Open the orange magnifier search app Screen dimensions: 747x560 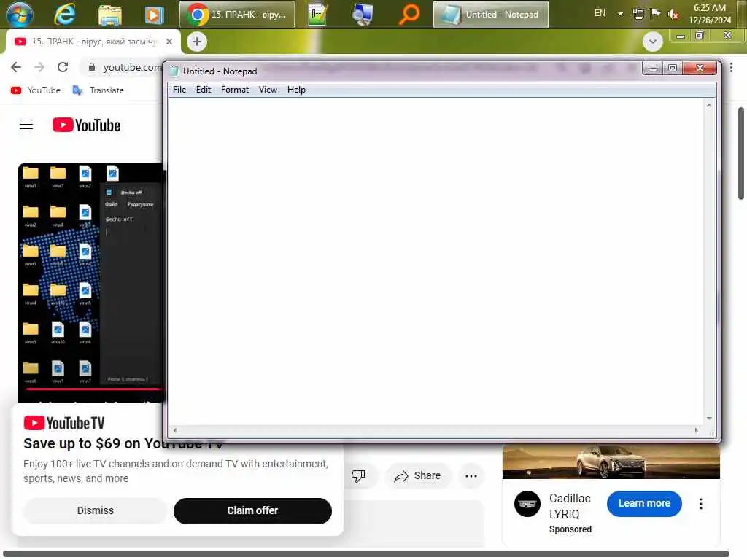point(409,15)
